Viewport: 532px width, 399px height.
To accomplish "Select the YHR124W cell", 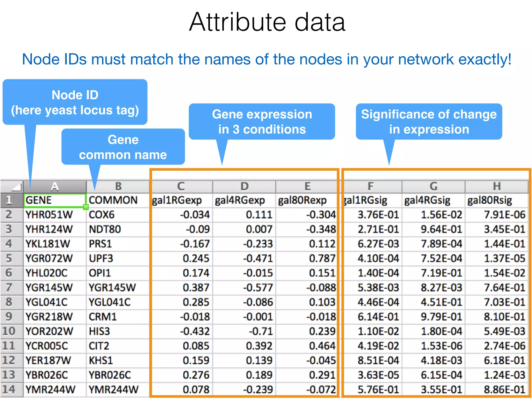I will click(55, 229).
